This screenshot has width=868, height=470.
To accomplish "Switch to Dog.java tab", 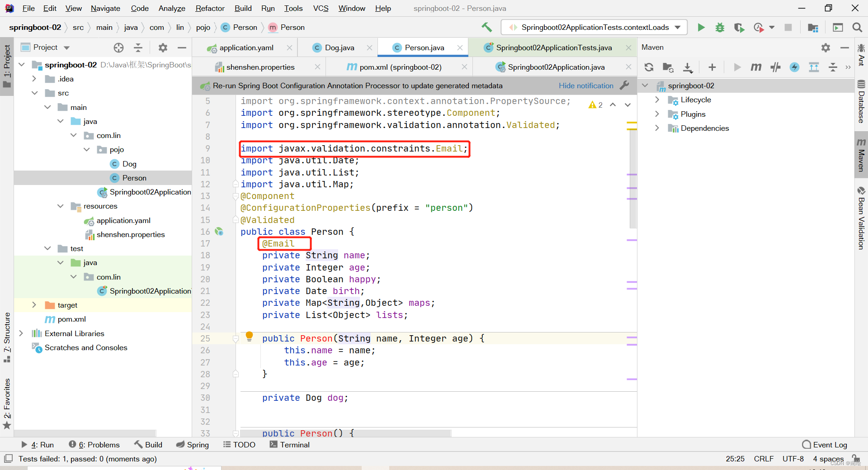I will click(x=339, y=47).
